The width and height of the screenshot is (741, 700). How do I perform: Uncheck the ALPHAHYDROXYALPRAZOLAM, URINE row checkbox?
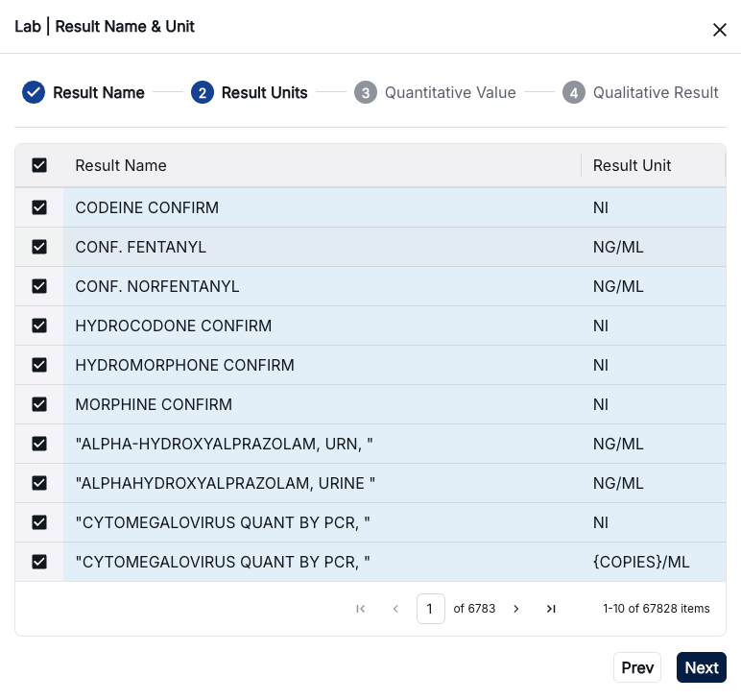(39, 483)
